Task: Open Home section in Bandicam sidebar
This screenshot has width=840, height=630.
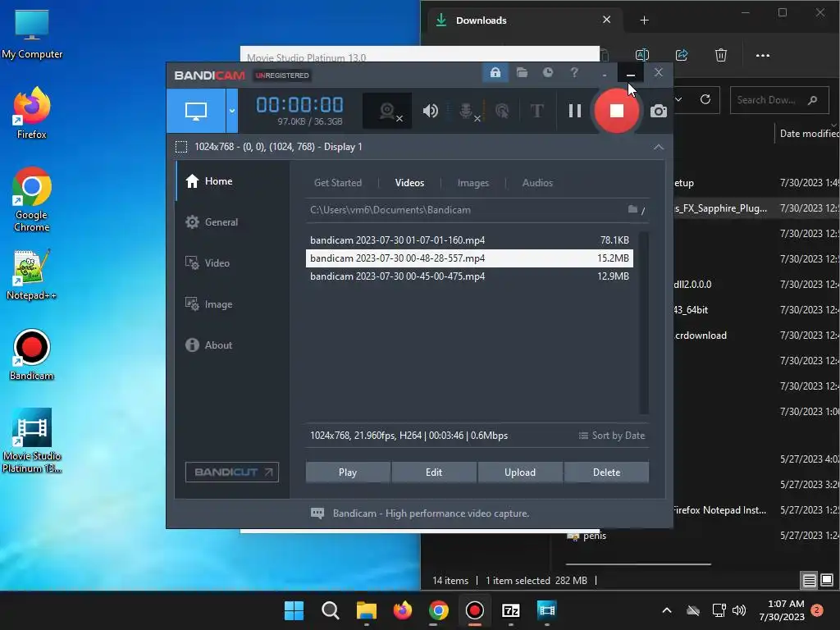Action: 232,181
